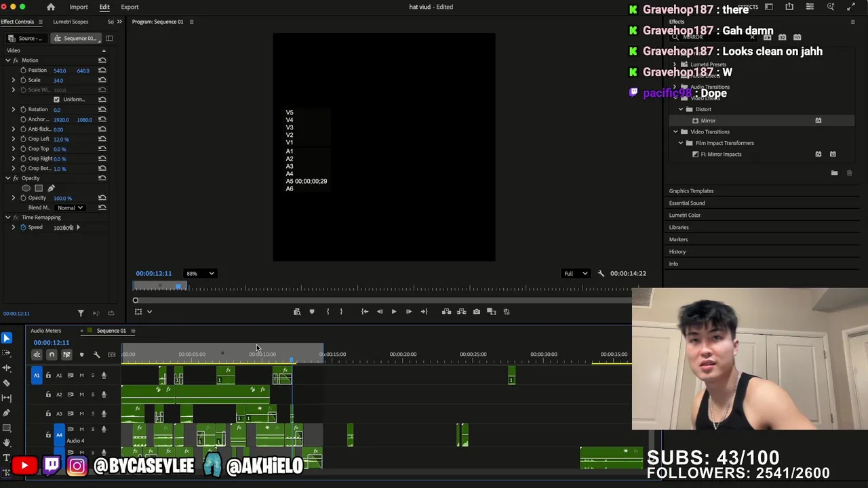Screen dimensions: 868x488
Task: Mute track A1
Action: [81, 375]
